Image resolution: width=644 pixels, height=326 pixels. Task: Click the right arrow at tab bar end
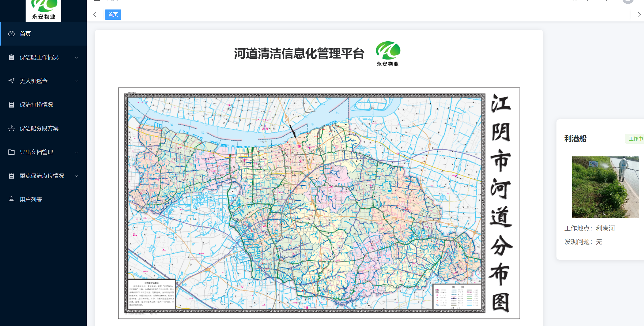[x=639, y=15]
